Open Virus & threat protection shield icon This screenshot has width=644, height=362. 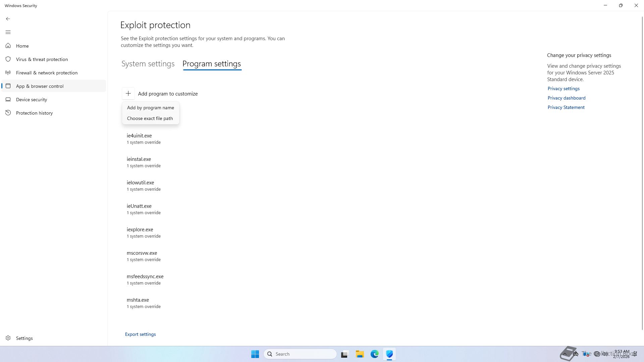8,59
